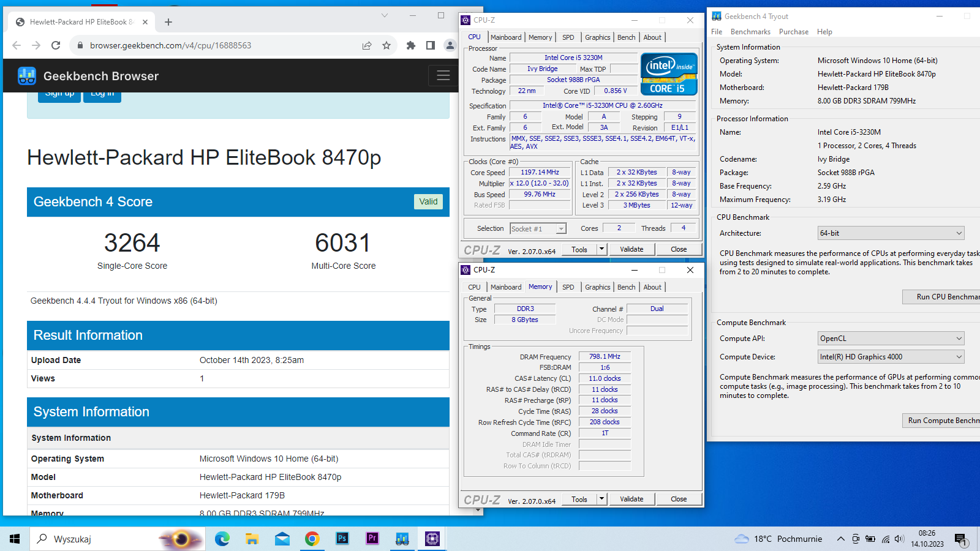980x551 pixels.
Task: Open the Help menu in Geekbench 4
Action: coord(824,32)
